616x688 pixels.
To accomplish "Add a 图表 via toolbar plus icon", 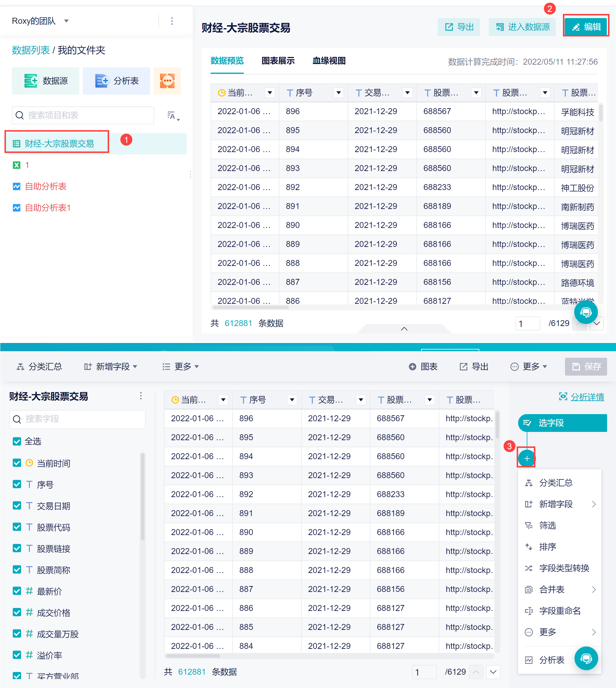I will click(x=412, y=367).
